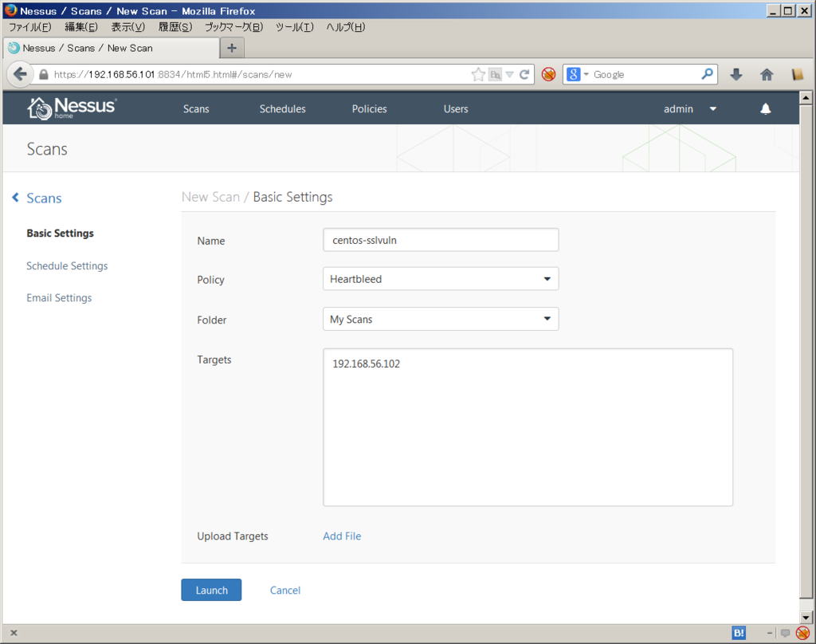816x644 pixels.
Task: Click the New Scan breadcrumb text
Action: coord(210,198)
